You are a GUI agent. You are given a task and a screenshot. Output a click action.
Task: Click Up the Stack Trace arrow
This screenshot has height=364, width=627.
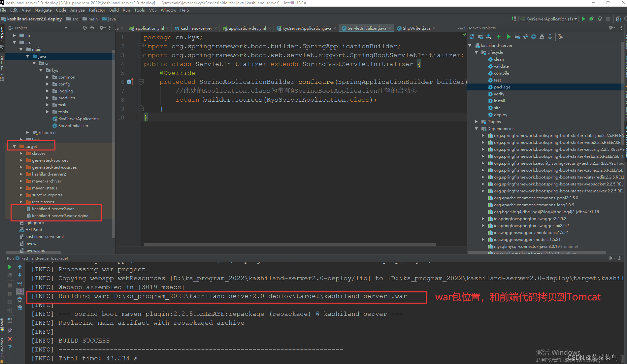pos(20,267)
